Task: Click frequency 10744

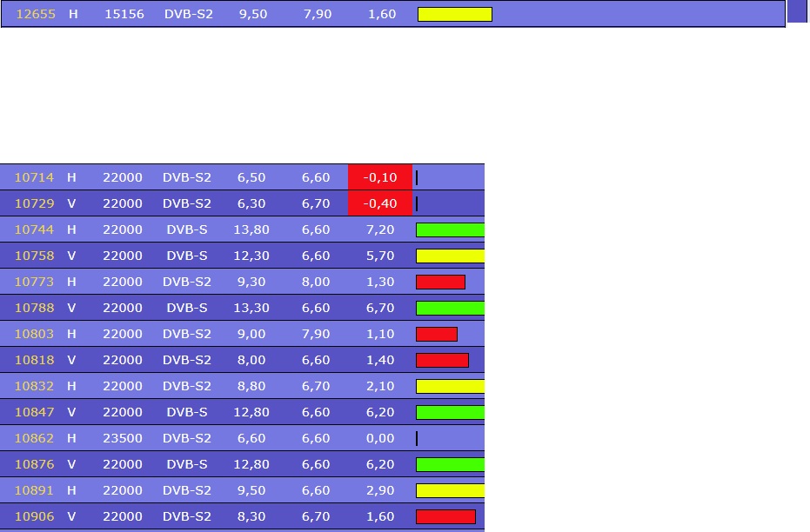Action: tap(34, 229)
